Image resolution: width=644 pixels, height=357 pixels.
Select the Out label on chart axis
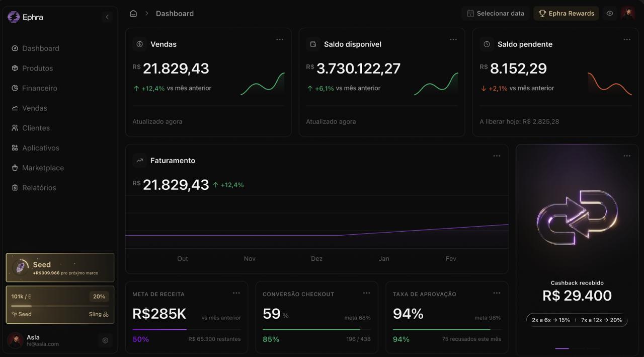(x=183, y=258)
